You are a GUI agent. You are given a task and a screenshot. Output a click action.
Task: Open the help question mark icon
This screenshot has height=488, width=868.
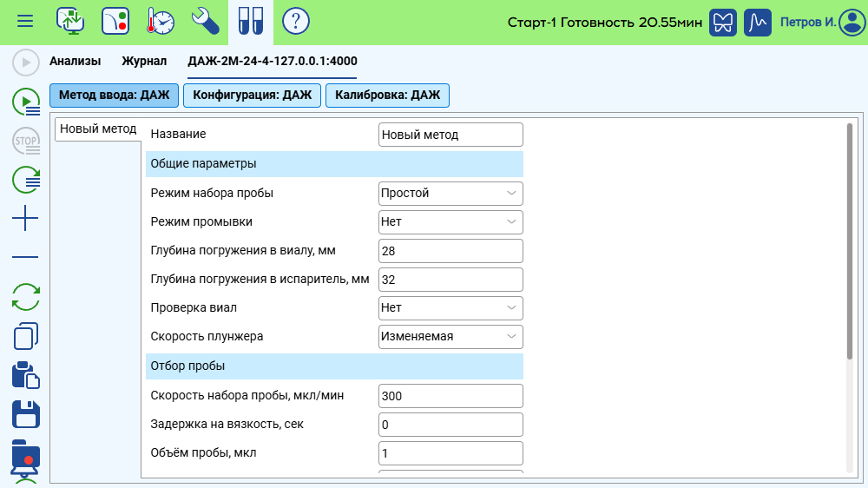click(x=296, y=21)
